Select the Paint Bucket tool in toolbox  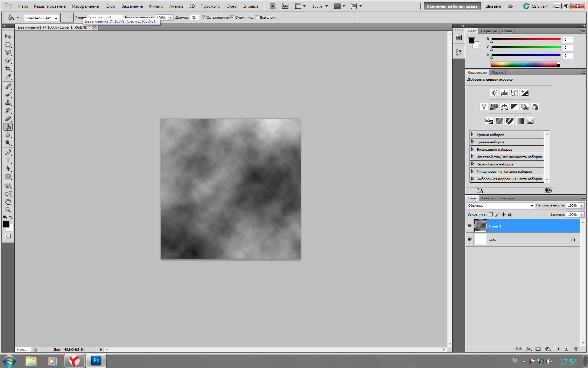pyautogui.click(x=8, y=127)
